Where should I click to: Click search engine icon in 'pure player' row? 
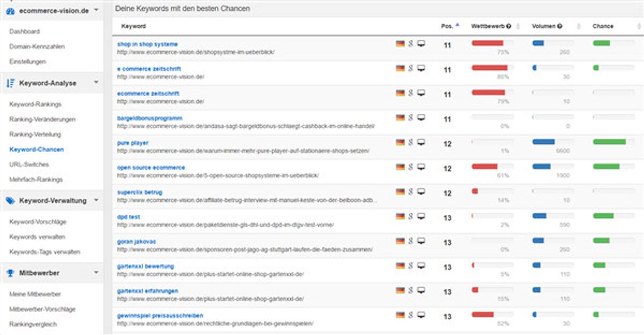[x=411, y=142]
